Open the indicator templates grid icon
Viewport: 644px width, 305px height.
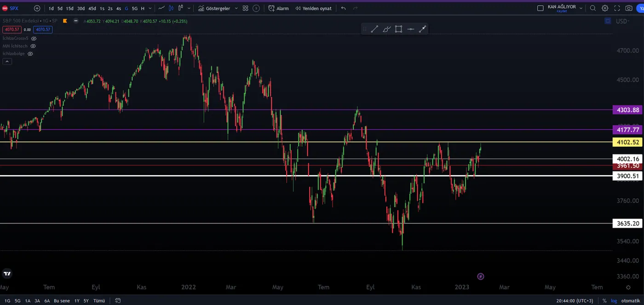coord(246,8)
